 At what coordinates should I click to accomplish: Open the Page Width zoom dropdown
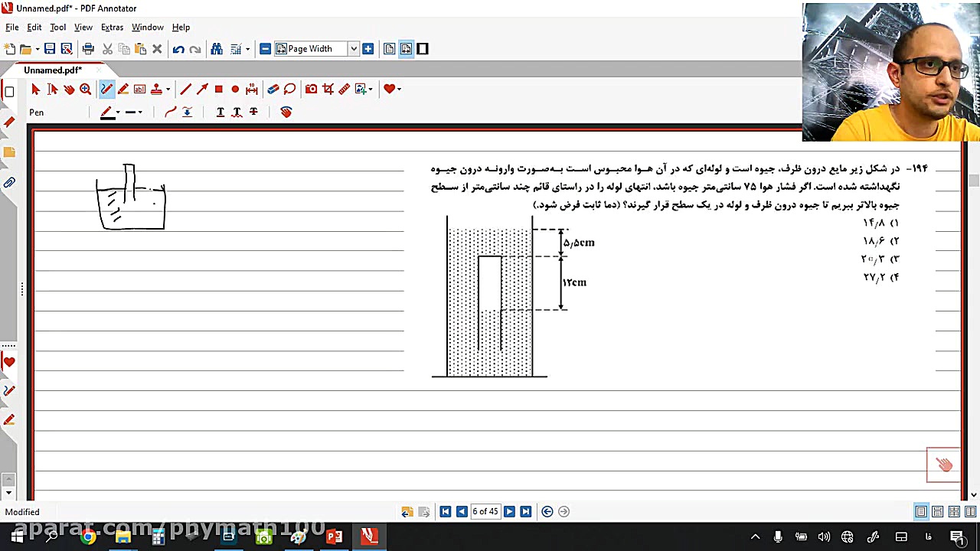[x=354, y=49]
